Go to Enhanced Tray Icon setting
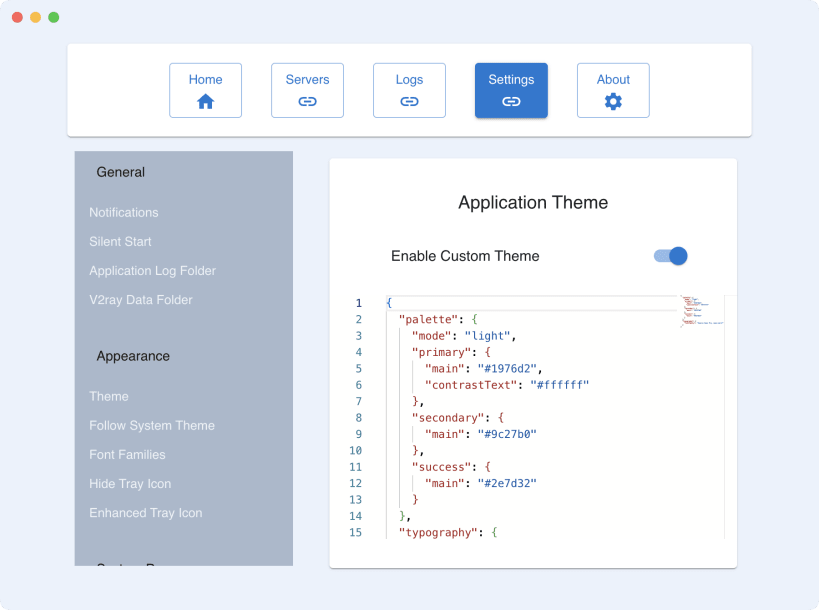The image size is (819, 610). point(146,513)
